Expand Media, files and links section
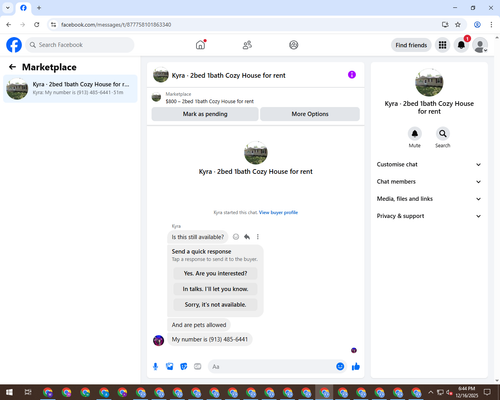The height and width of the screenshot is (400, 500). [x=429, y=199]
